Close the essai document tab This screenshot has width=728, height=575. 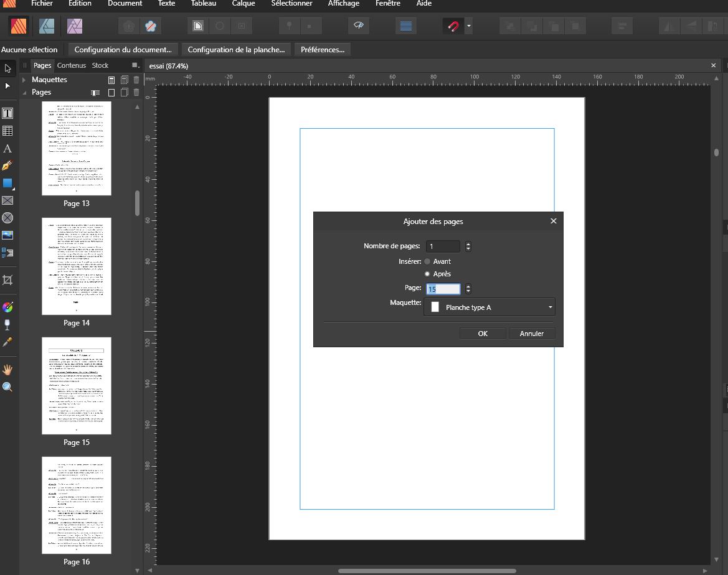pos(714,65)
